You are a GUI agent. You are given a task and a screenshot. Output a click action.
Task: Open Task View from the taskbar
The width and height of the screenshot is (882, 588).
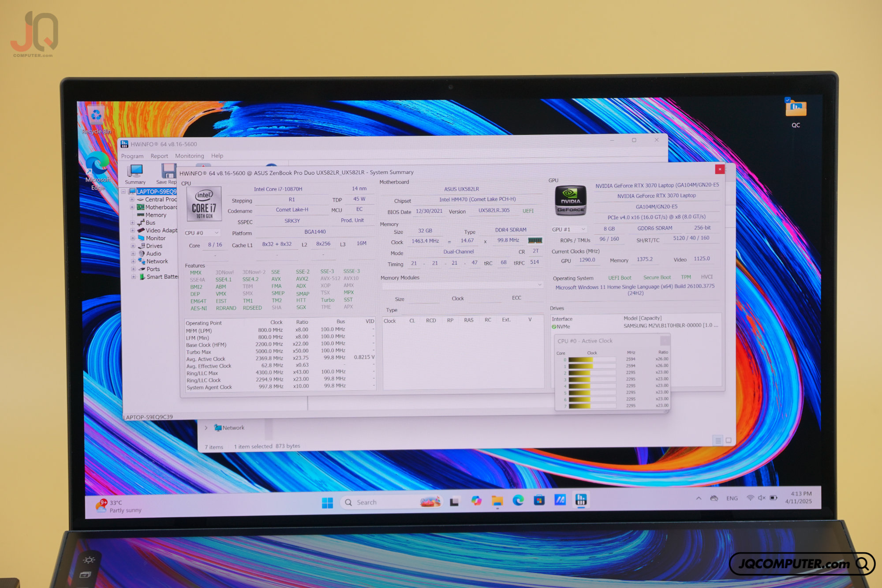454,502
